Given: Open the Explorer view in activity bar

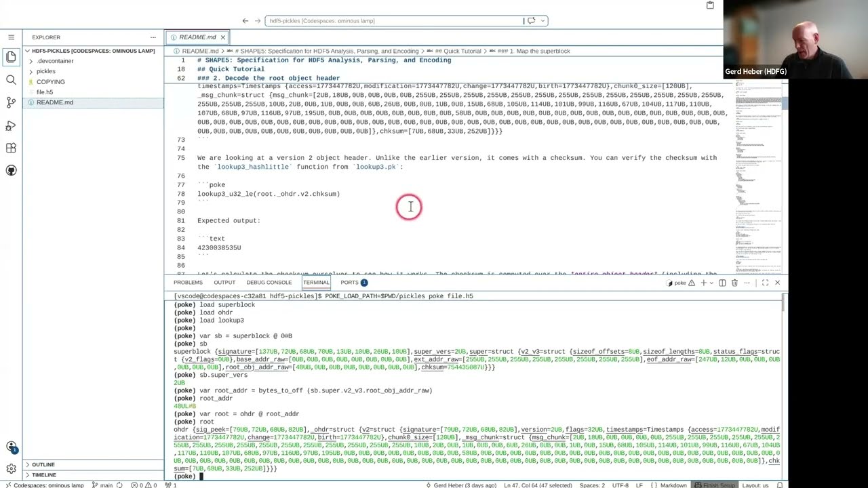Looking at the screenshot, I should click(11, 58).
